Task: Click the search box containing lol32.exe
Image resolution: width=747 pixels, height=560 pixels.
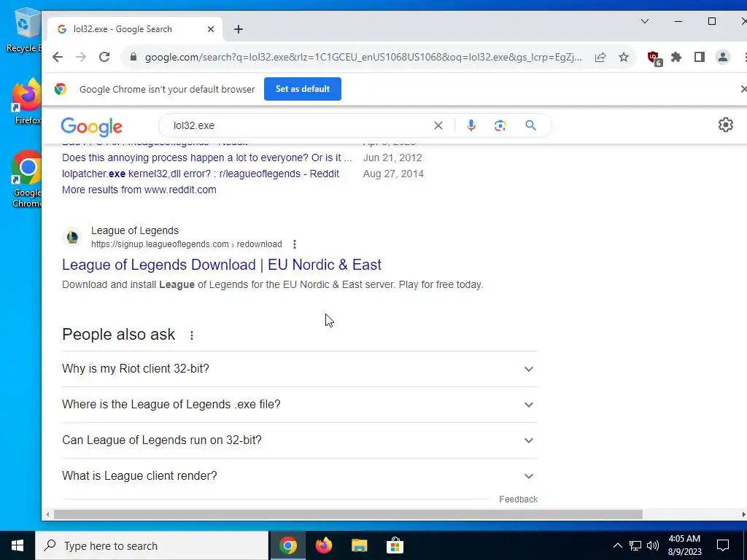Action: click(x=300, y=125)
